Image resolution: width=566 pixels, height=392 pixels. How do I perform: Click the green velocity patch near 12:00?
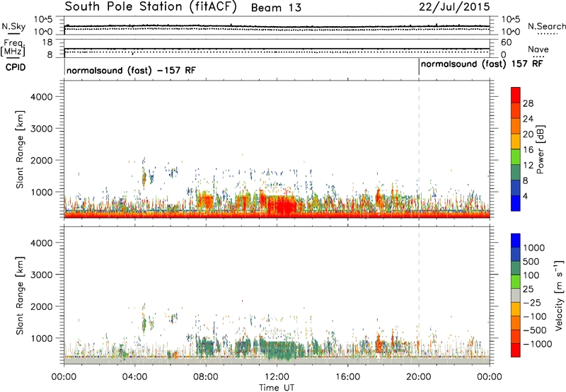(280, 350)
